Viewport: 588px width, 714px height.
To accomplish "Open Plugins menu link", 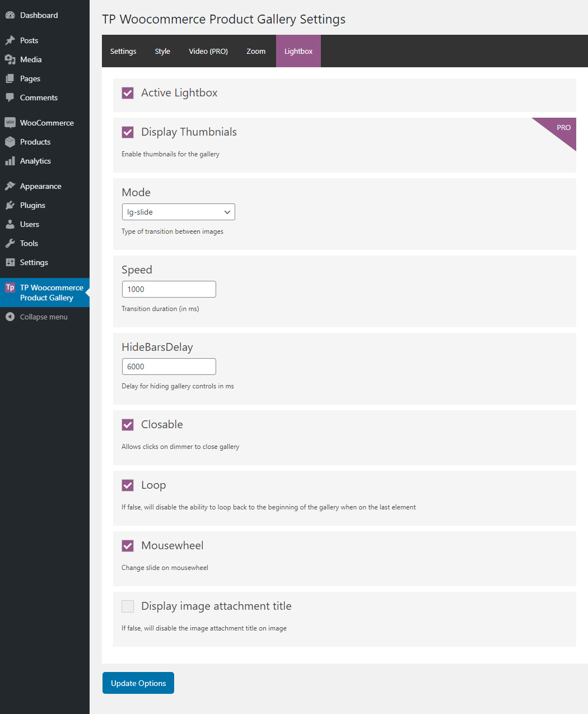I will click(x=32, y=205).
